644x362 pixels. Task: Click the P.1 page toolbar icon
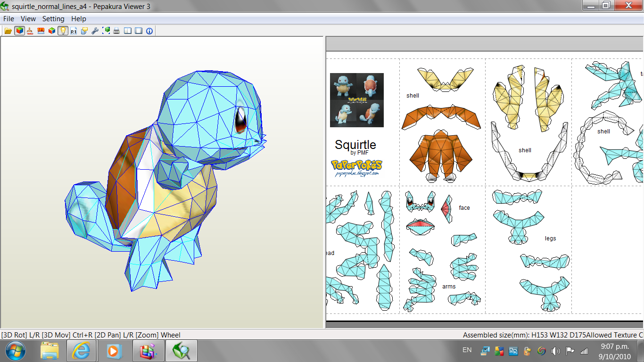[74, 31]
